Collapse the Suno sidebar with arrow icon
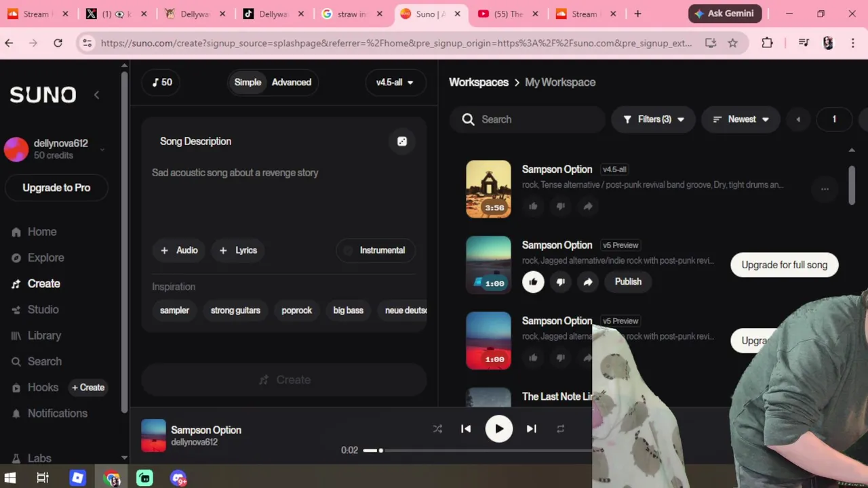The height and width of the screenshot is (488, 868). coord(96,95)
